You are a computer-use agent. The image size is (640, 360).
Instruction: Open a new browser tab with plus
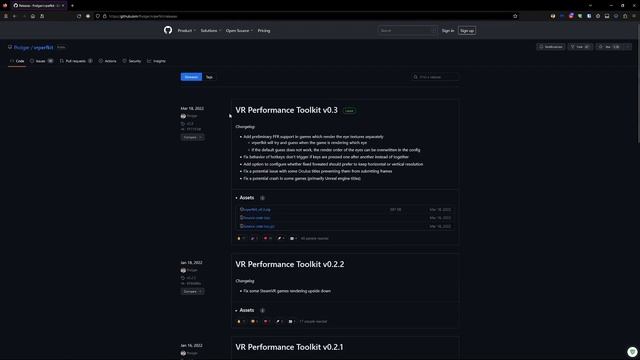coord(72,6)
